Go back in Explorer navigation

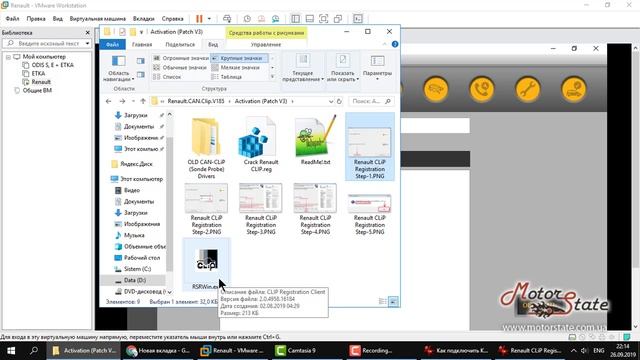108,101
